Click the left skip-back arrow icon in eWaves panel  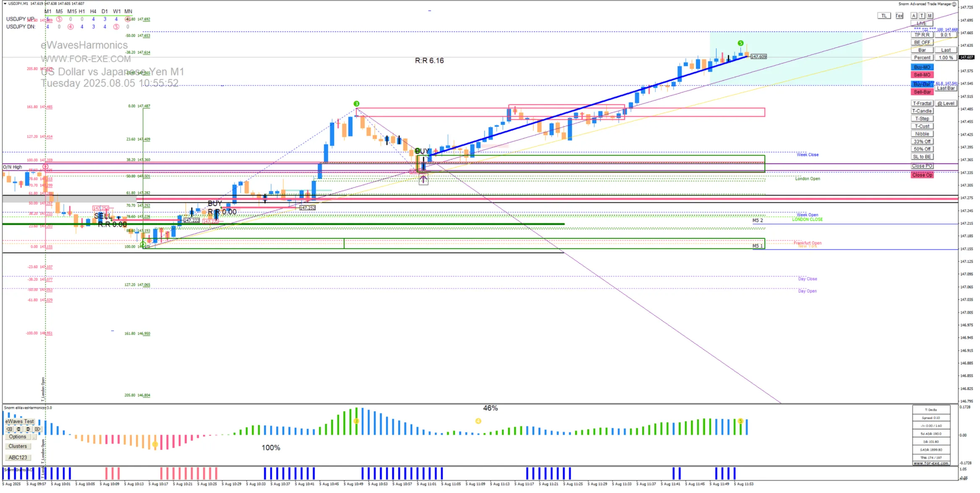coord(9,429)
